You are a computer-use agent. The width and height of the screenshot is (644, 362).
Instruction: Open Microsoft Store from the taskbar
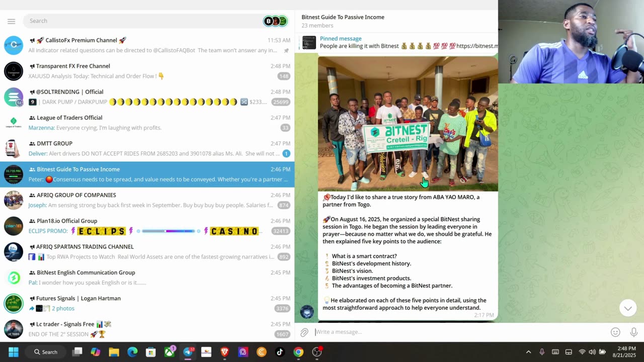click(x=150, y=352)
